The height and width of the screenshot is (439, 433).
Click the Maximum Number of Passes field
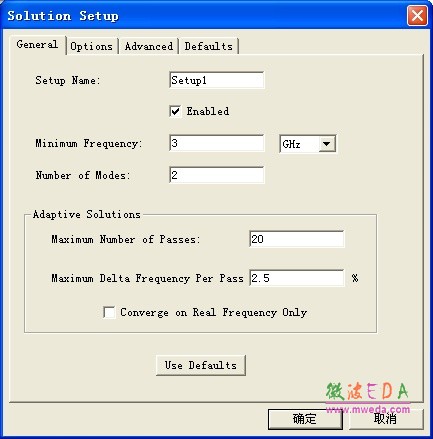tap(297, 239)
